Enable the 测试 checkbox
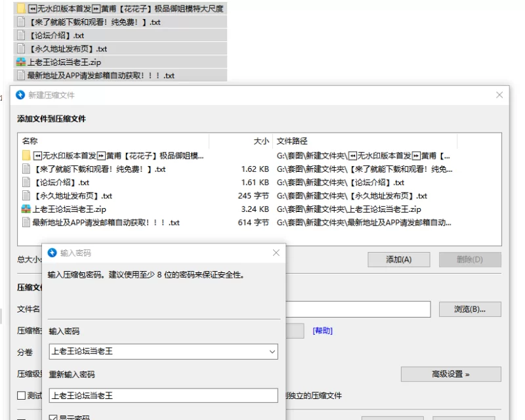 click(x=22, y=396)
